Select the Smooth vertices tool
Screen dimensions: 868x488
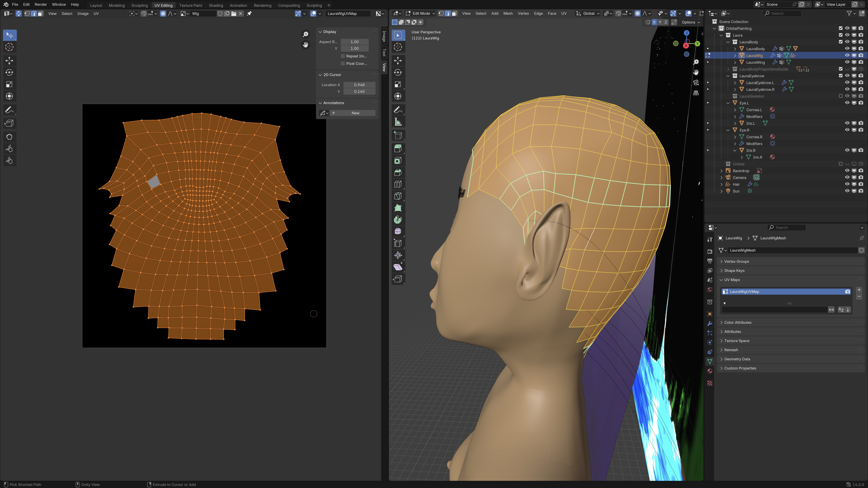(398, 231)
